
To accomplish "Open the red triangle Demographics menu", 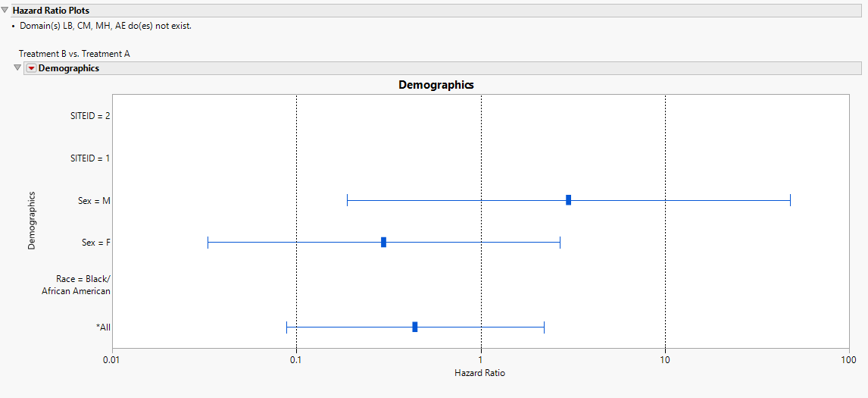I will coord(30,68).
